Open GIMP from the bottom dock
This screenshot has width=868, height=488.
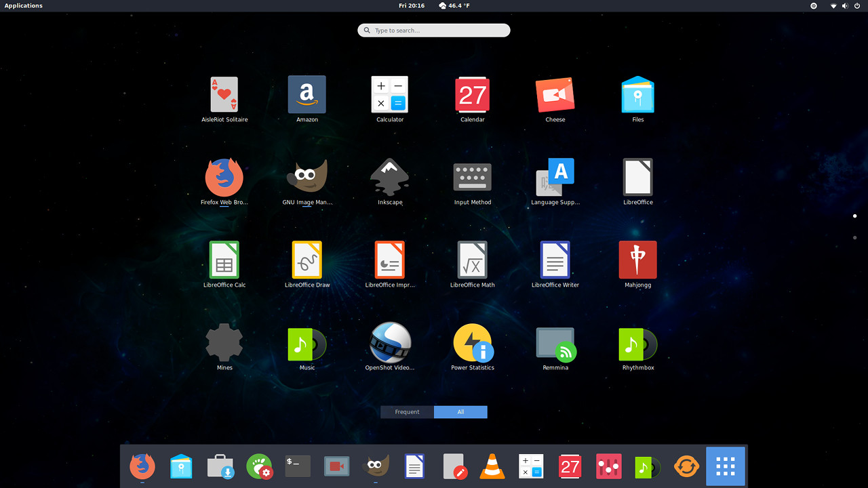coord(376,466)
